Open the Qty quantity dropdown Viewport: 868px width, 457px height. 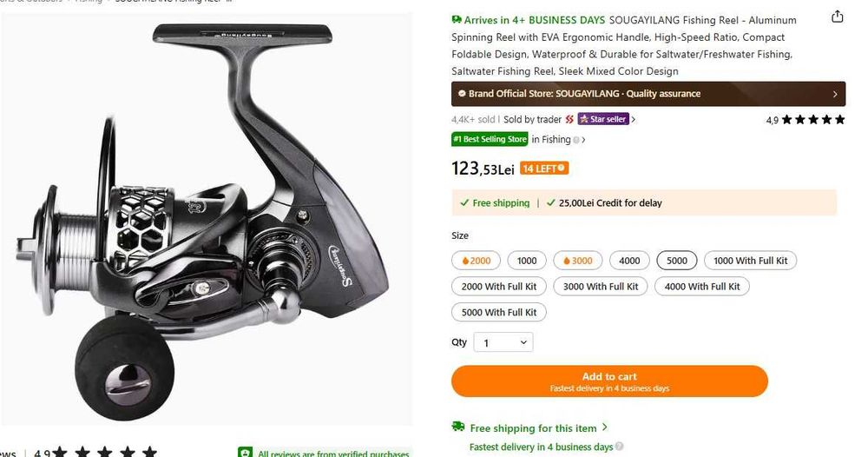point(503,342)
